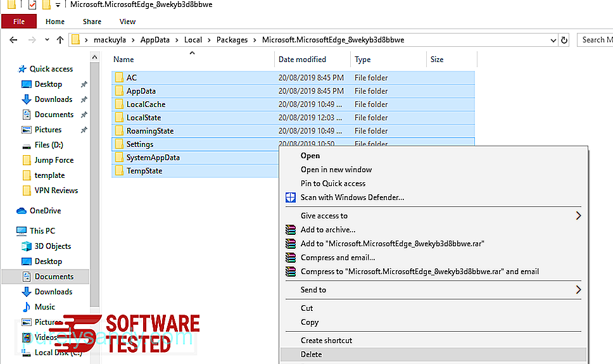Image resolution: width=613 pixels, height=364 pixels.
Task: Select the TempState folder icon
Action: [119, 170]
